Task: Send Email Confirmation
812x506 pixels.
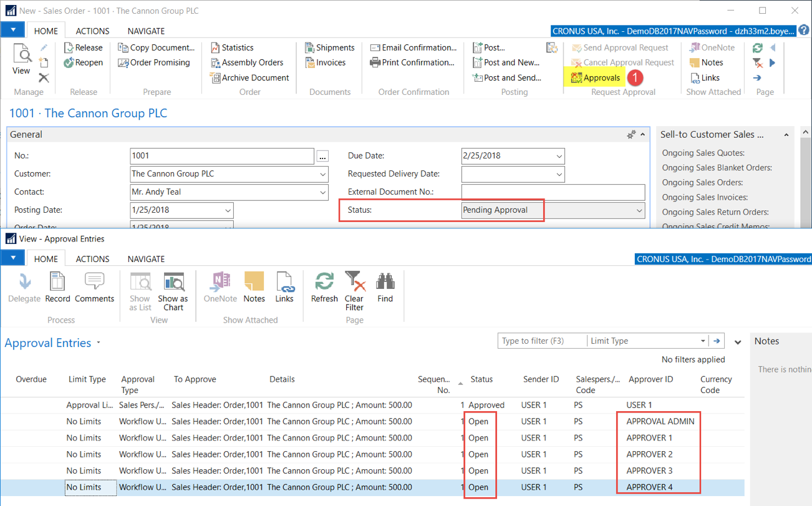Action: (413, 47)
